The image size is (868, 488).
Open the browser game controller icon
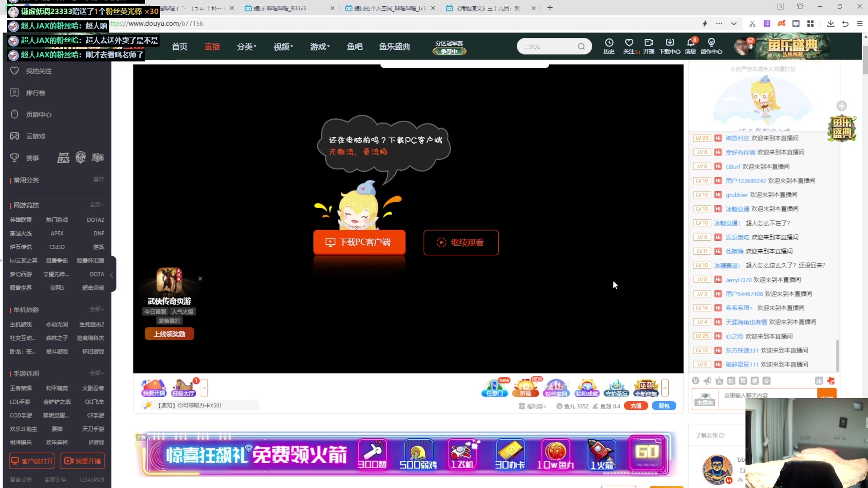781,23
